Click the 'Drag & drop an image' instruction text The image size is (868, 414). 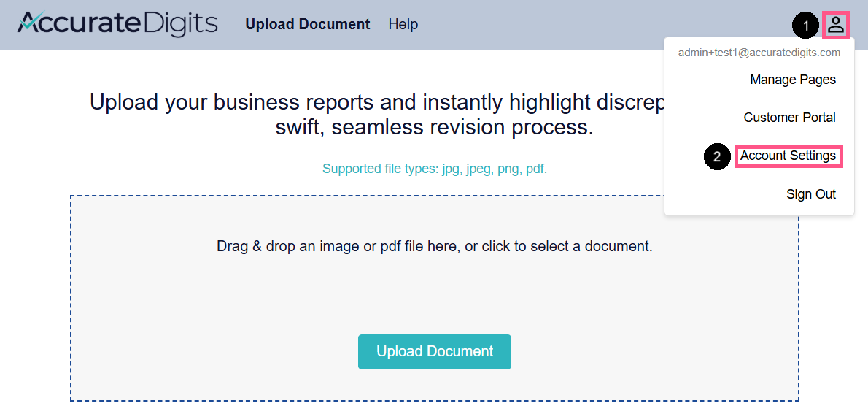point(435,246)
